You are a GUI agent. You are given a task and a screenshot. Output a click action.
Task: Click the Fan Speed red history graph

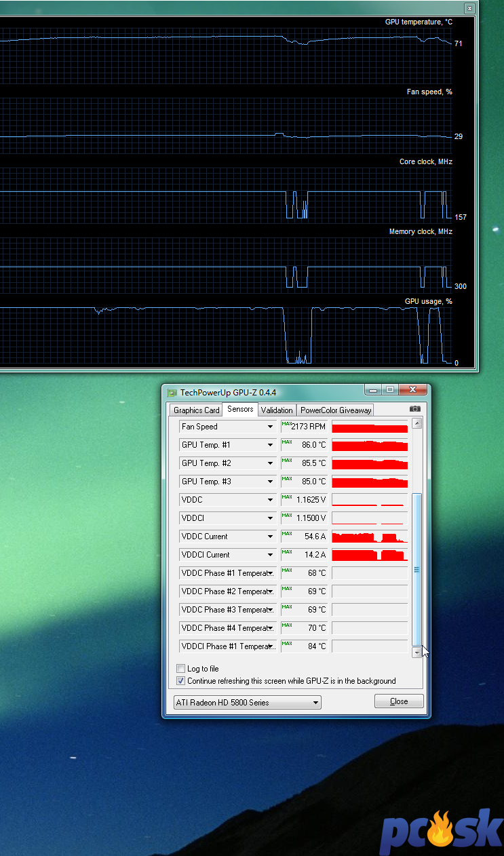(370, 427)
